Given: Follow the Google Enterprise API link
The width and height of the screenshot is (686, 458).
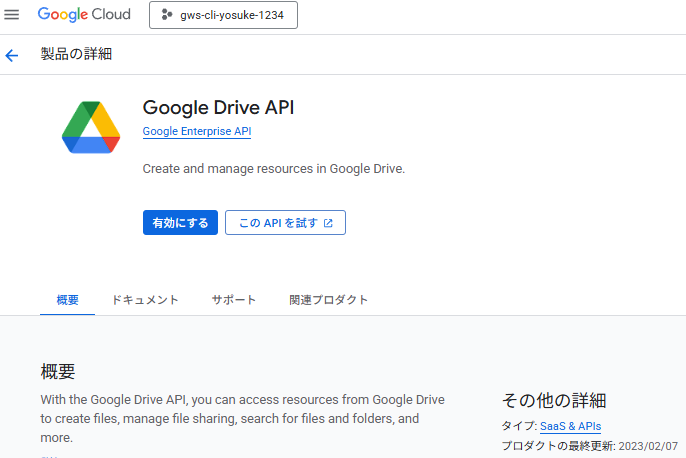Looking at the screenshot, I should click(x=197, y=131).
